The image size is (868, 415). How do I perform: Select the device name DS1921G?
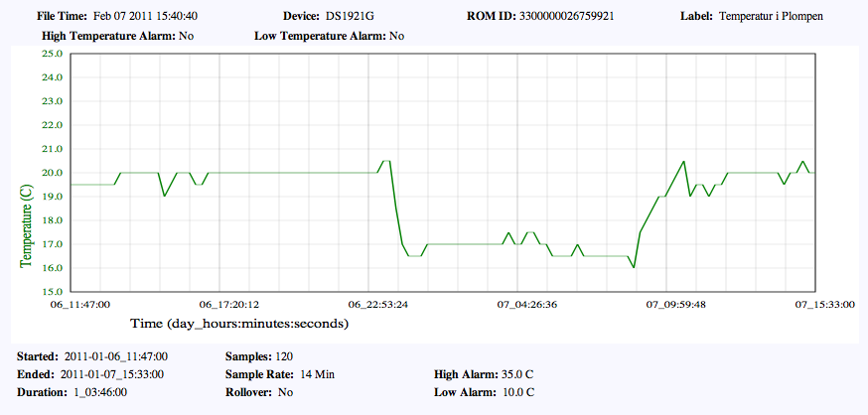pos(355,17)
